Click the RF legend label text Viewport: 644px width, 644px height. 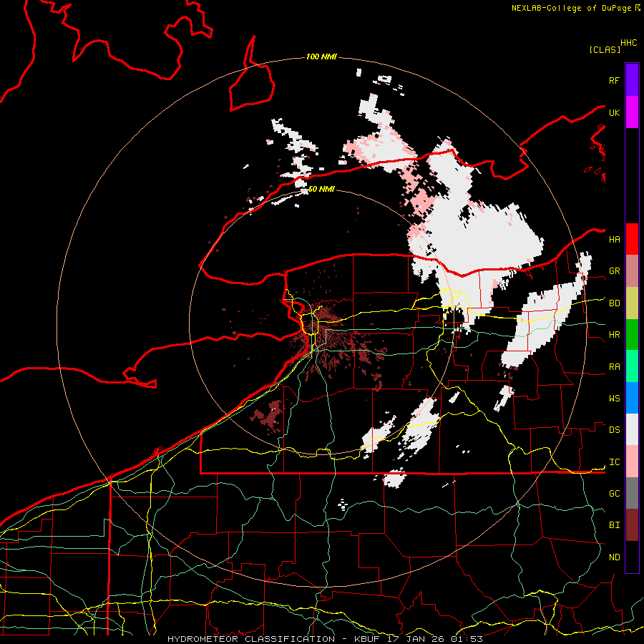tap(614, 80)
